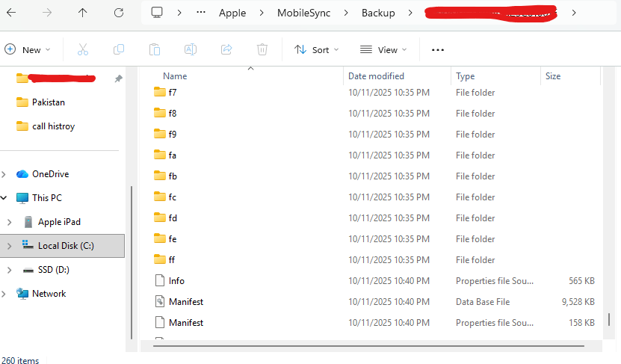The image size is (621, 364).
Task: Select the Pakistan folder in sidebar
Action: click(x=49, y=102)
